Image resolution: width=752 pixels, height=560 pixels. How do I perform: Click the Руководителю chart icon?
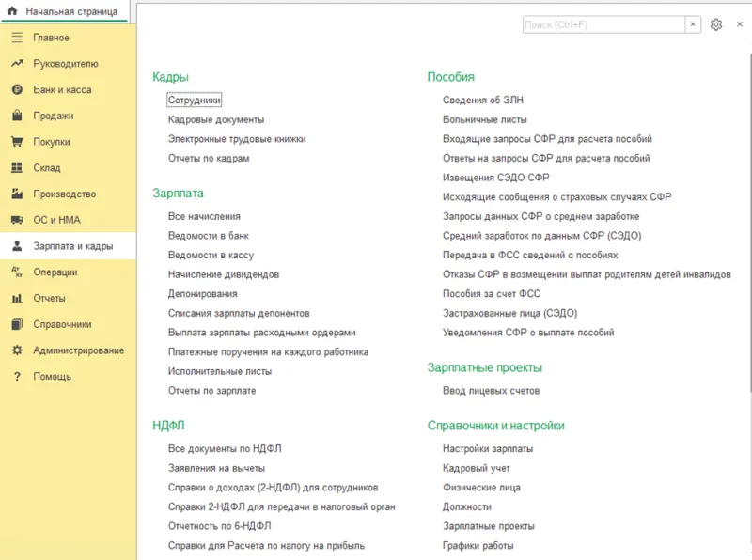click(16, 64)
